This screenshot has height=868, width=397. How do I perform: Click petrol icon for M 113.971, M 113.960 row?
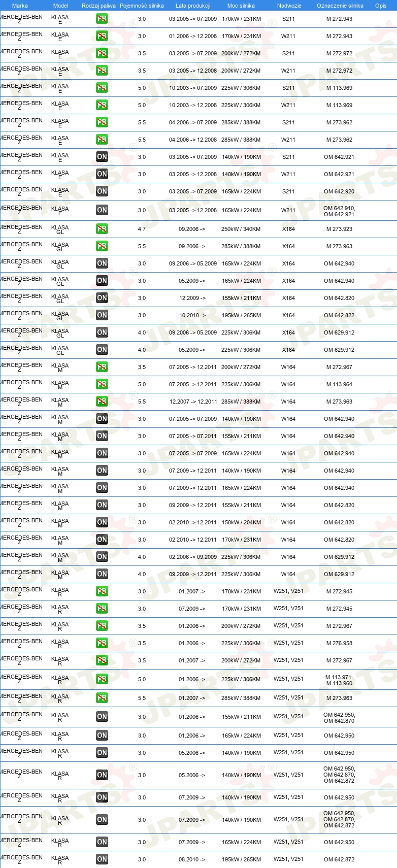[102, 679]
